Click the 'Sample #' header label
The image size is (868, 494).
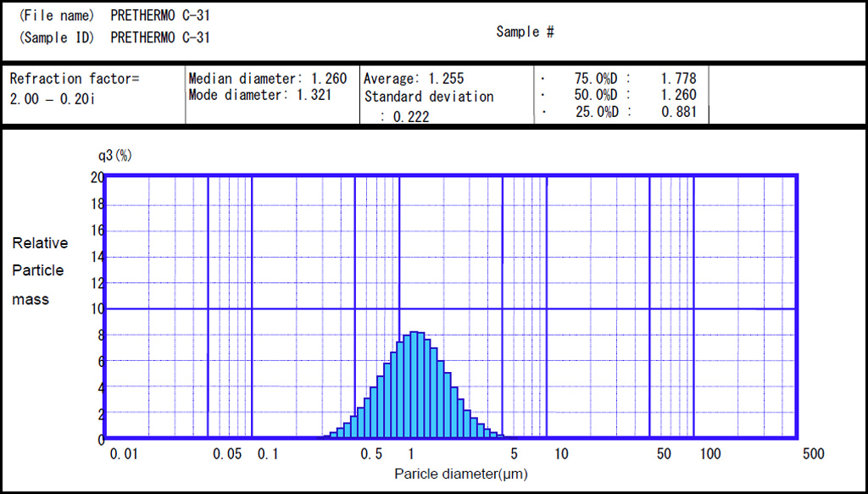(525, 31)
